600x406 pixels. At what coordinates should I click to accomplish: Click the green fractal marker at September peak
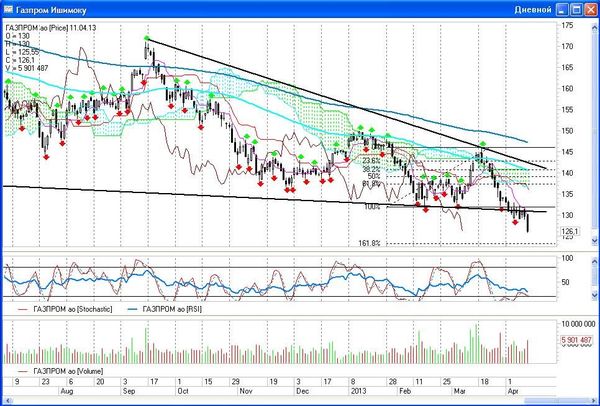pyautogui.click(x=147, y=38)
